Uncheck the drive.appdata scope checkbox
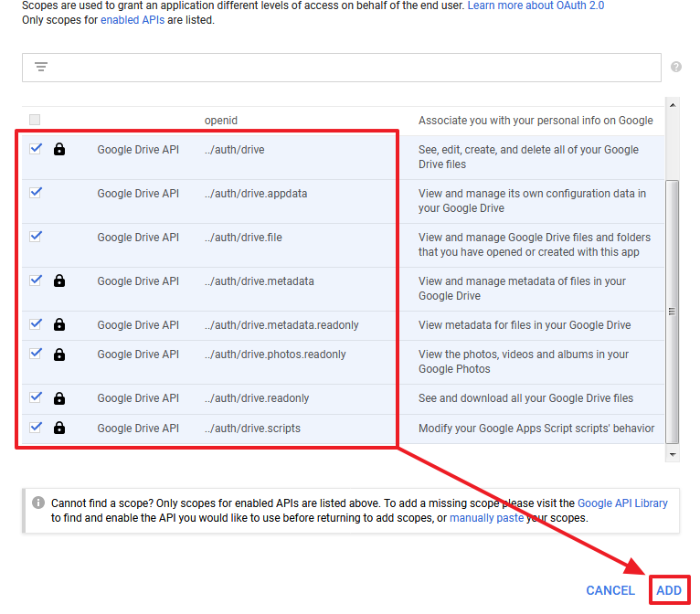The width and height of the screenshot is (700, 614). [36, 192]
